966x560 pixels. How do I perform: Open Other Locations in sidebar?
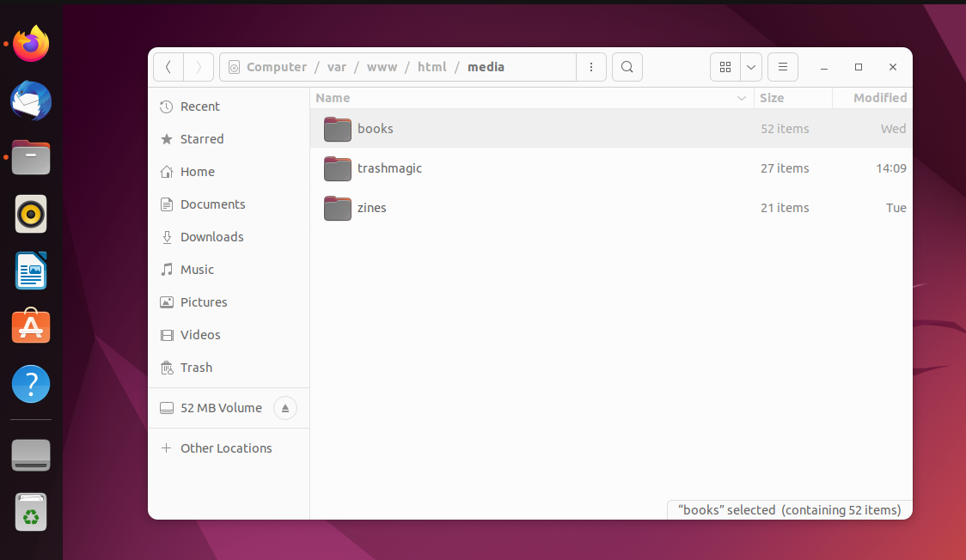coord(229,448)
